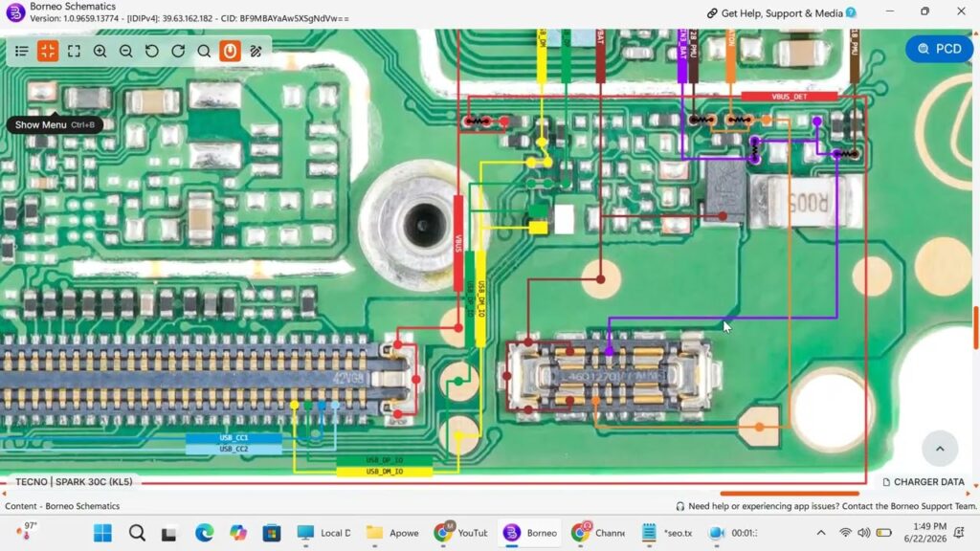This screenshot has height=551, width=980.
Task: Click the orange horizontal scrollbar thumb
Action: pyautogui.click(x=790, y=493)
